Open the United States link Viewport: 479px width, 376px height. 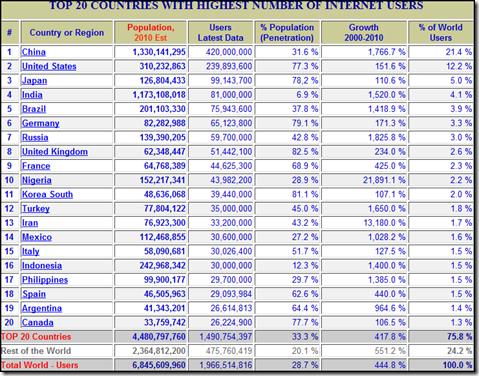[x=49, y=66]
